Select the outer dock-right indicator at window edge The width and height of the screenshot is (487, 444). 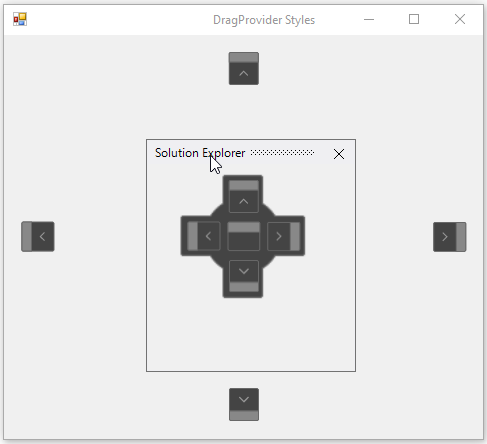pos(450,237)
